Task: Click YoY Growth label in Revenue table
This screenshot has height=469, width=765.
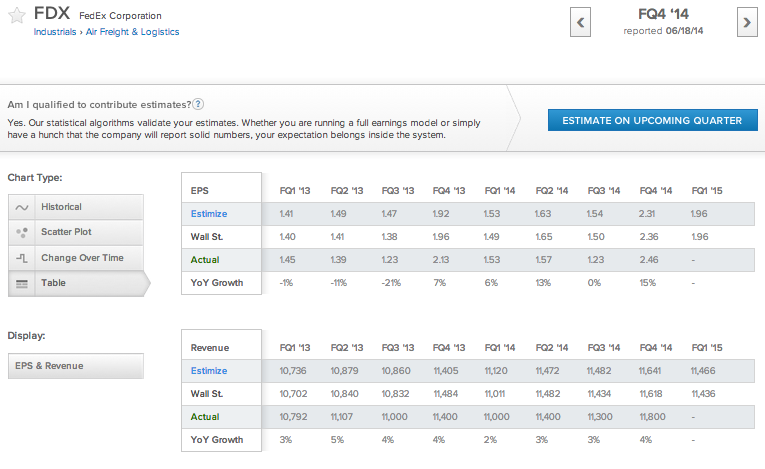Action: point(217,440)
